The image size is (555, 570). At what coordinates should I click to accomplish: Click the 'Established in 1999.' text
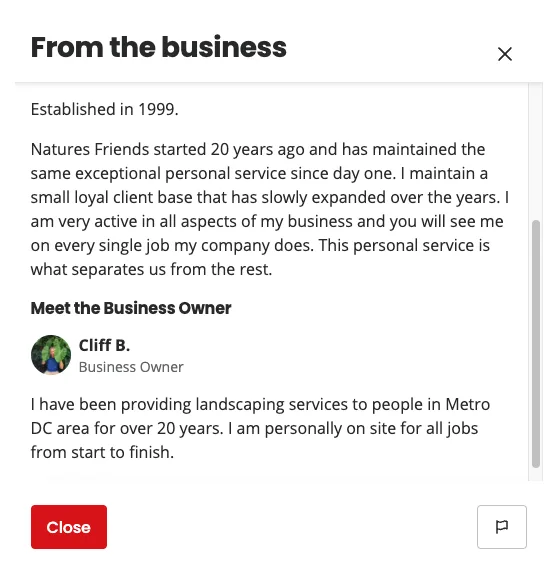tap(105, 109)
